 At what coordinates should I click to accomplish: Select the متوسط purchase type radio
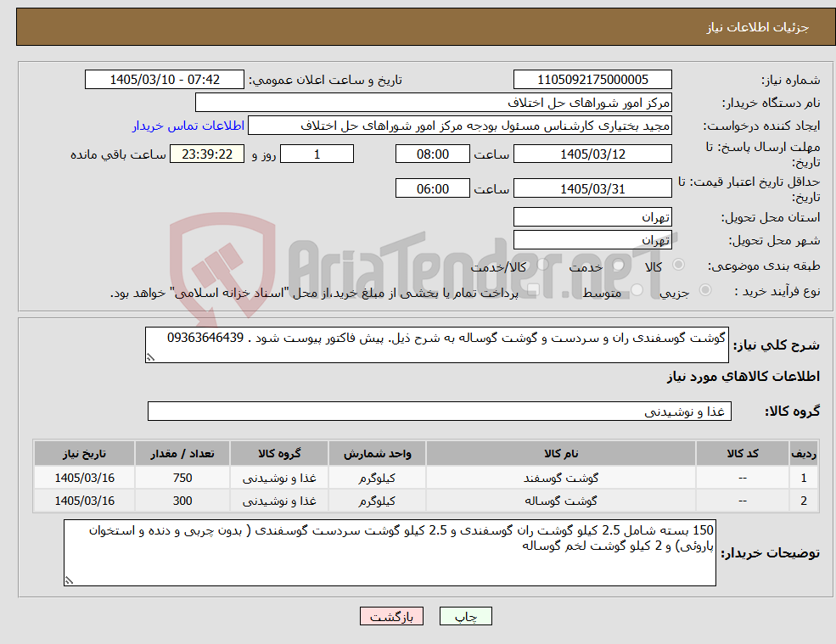[637, 290]
